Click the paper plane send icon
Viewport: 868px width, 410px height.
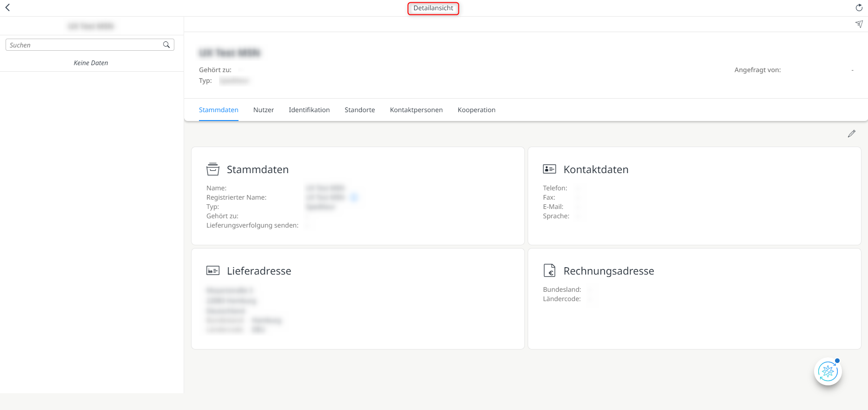(x=859, y=24)
